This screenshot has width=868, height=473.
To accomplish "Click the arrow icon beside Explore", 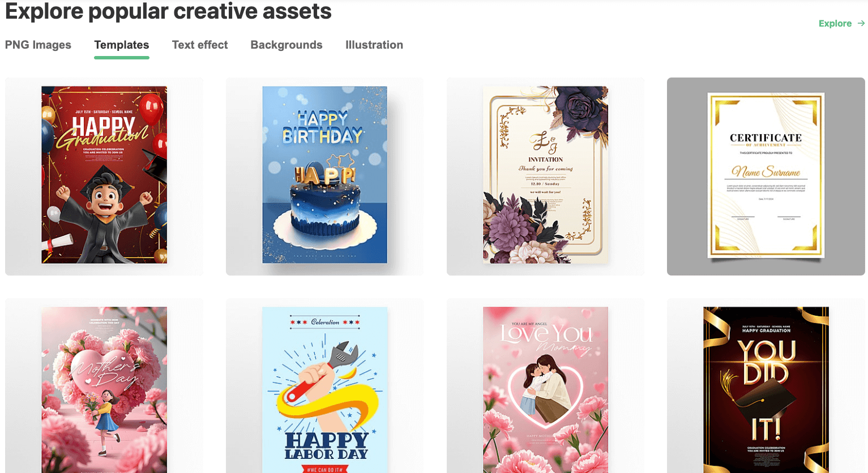I will [x=861, y=23].
